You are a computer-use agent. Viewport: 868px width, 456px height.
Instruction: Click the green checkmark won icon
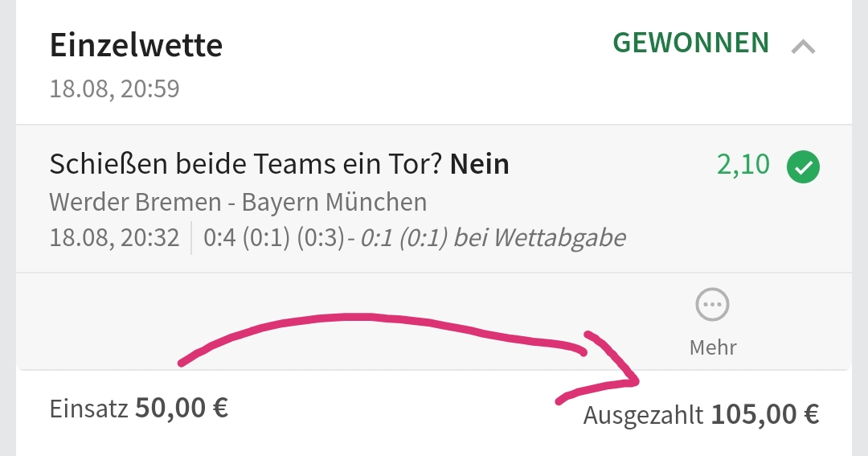[803, 167]
